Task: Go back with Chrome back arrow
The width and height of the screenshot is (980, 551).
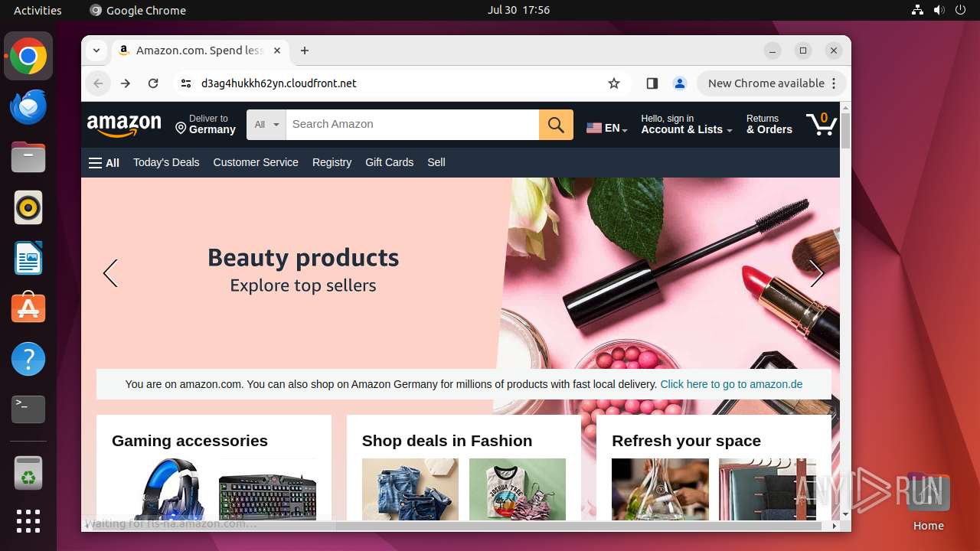Action: point(98,83)
